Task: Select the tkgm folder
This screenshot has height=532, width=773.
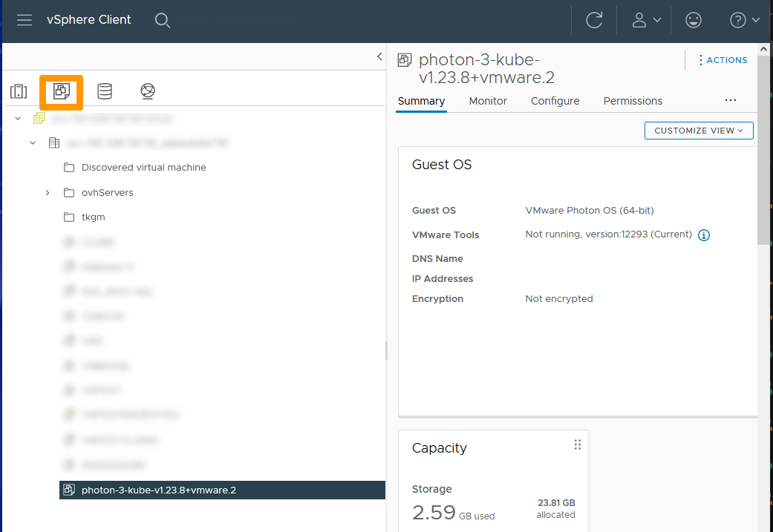Action: (x=93, y=217)
